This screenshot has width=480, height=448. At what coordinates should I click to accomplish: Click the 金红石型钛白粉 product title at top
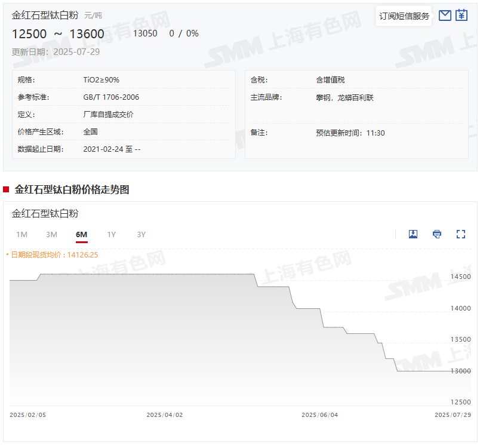(x=46, y=15)
